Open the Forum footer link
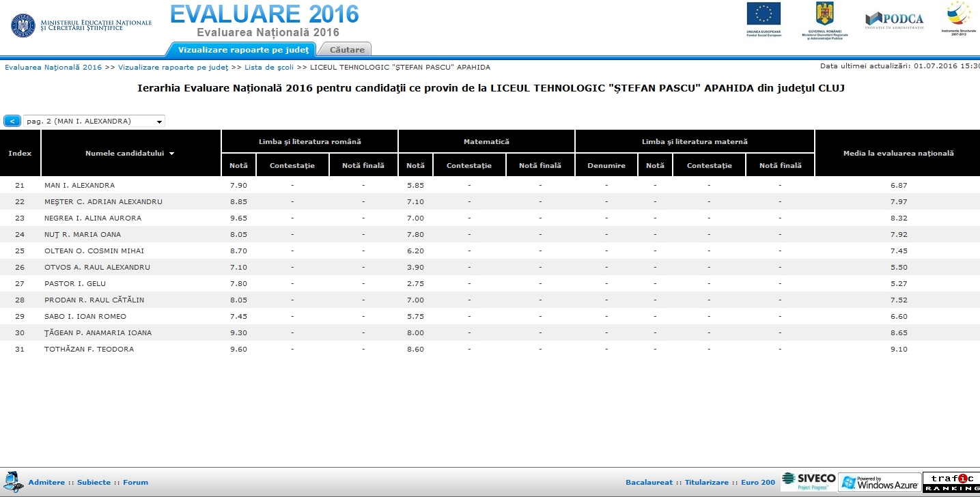980x497 pixels. coord(135,483)
